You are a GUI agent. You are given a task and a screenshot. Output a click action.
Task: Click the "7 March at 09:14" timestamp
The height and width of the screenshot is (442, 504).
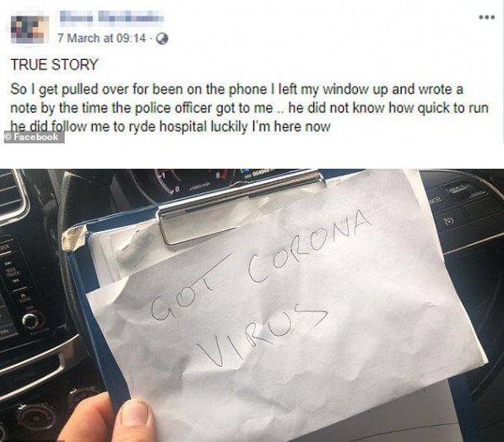click(x=101, y=38)
